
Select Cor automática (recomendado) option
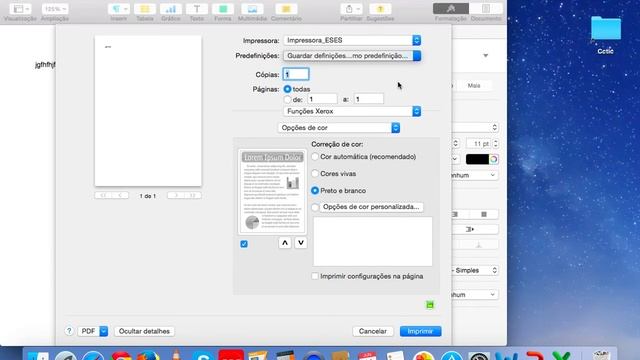(315, 157)
